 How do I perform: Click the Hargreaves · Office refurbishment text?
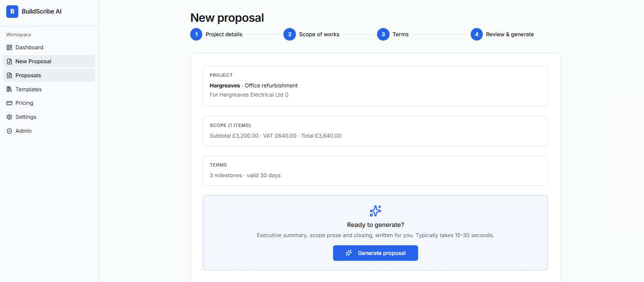[x=253, y=85]
